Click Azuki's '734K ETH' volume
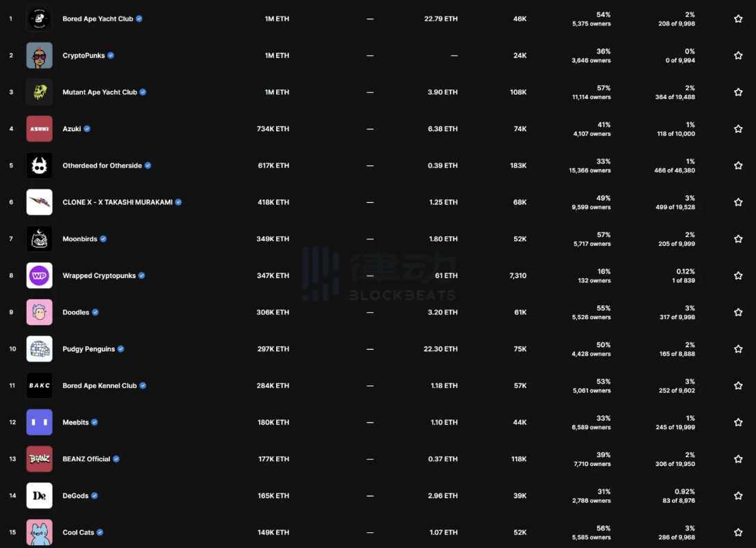756x548 pixels. click(273, 128)
